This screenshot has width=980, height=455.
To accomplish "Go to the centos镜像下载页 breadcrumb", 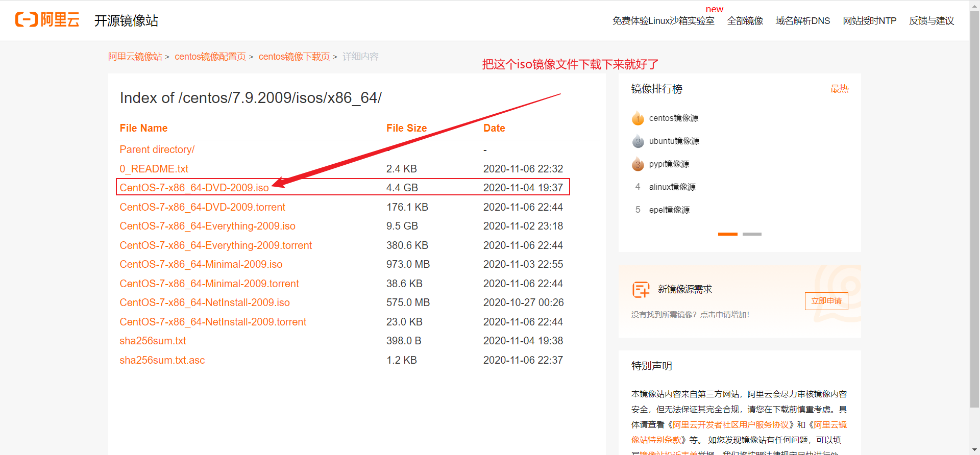I will (x=294, y=57).
